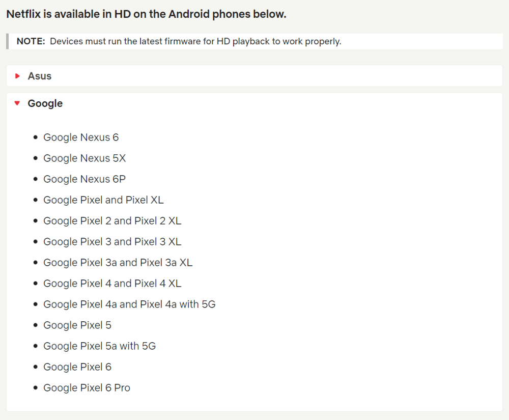This screenshot has height=420, width=509.
Task: Collapse the Google section red arrow
Action: pos(18,103)
